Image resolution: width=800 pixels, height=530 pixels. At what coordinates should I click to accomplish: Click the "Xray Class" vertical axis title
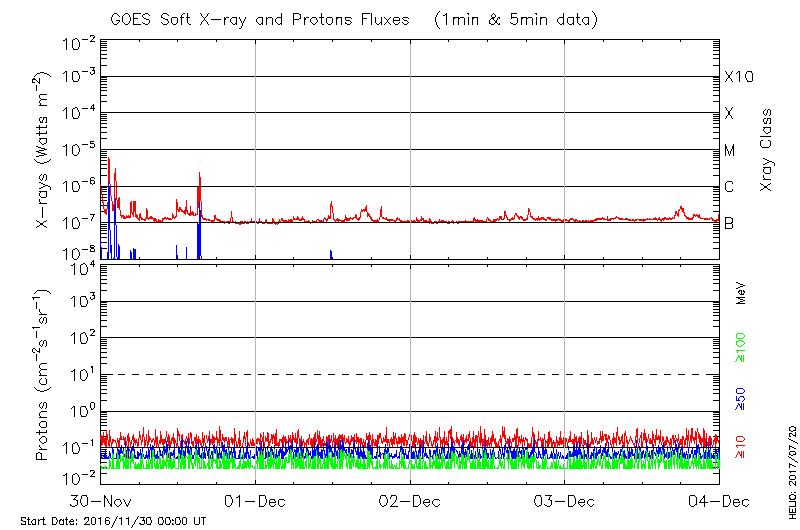pyautogui.click(x=767, y=150)
